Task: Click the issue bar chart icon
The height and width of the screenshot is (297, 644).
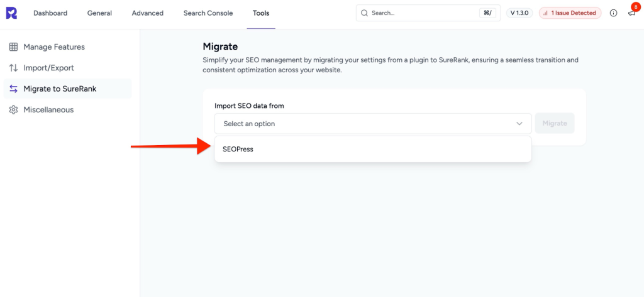Action: [x=545, y=13]
